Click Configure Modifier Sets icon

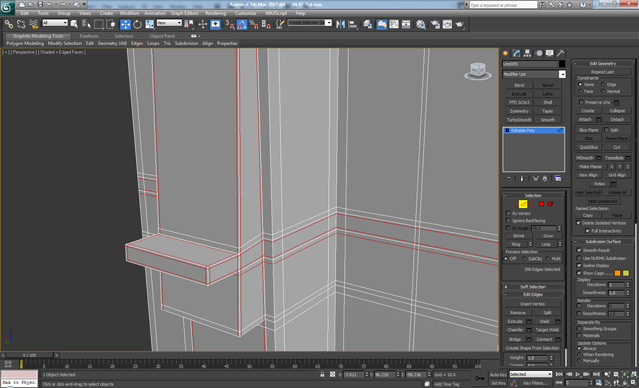click(558, 179)
